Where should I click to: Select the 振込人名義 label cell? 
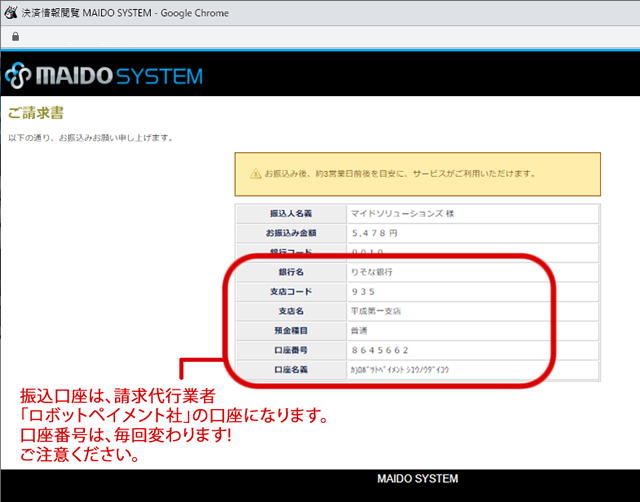coord(291,213)
